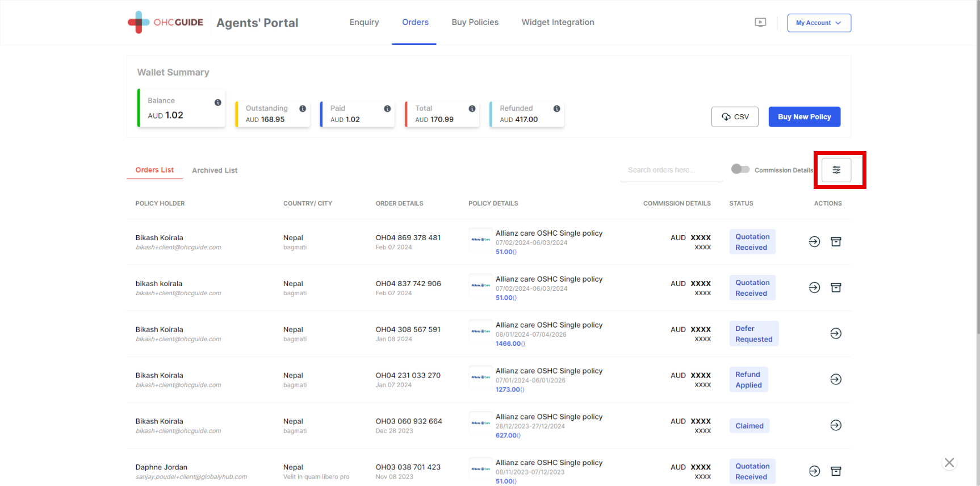980x486 pixels.
Task: Dismiss the floating close X button
Action: (949, 463)
